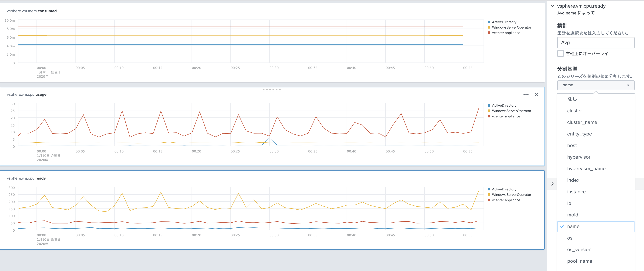Select hypervisor_name option
The width and height of the screenshot is (644, 271).
coord(586,169)
